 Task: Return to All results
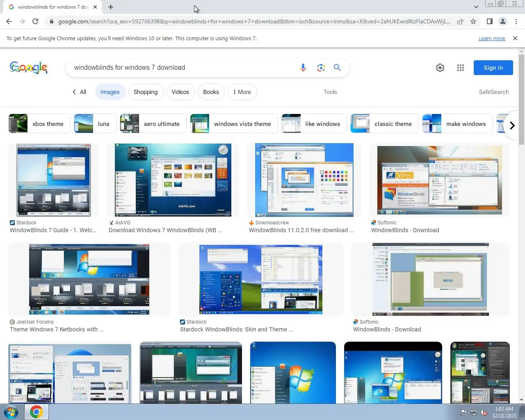coord(79,92)
